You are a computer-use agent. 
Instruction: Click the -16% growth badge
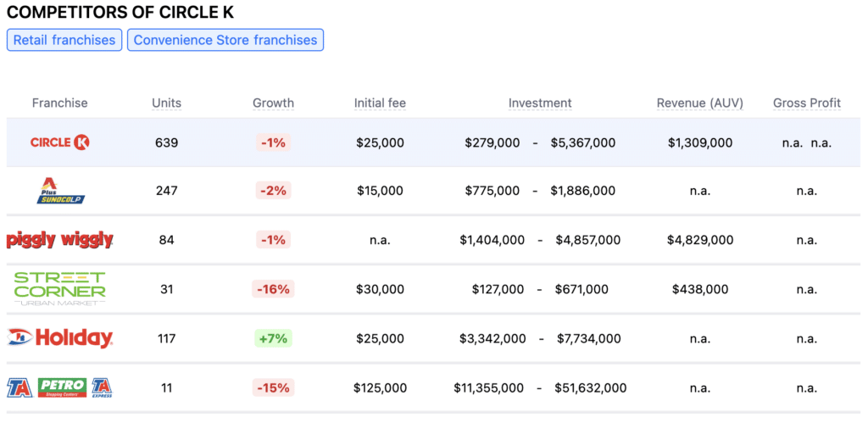[274, 289]
